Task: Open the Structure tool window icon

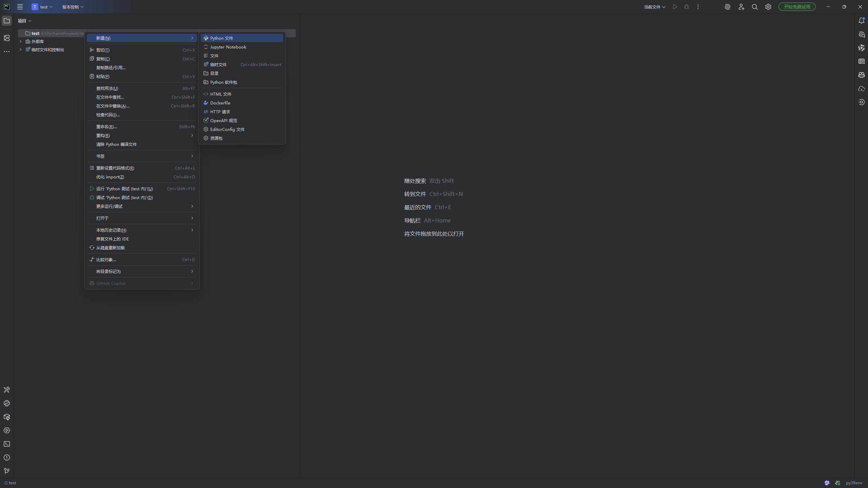Action: pos(7,38)
